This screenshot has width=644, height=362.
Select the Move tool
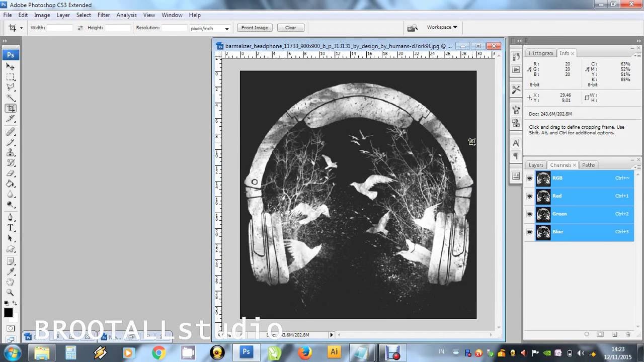click(x=11, y=67)
